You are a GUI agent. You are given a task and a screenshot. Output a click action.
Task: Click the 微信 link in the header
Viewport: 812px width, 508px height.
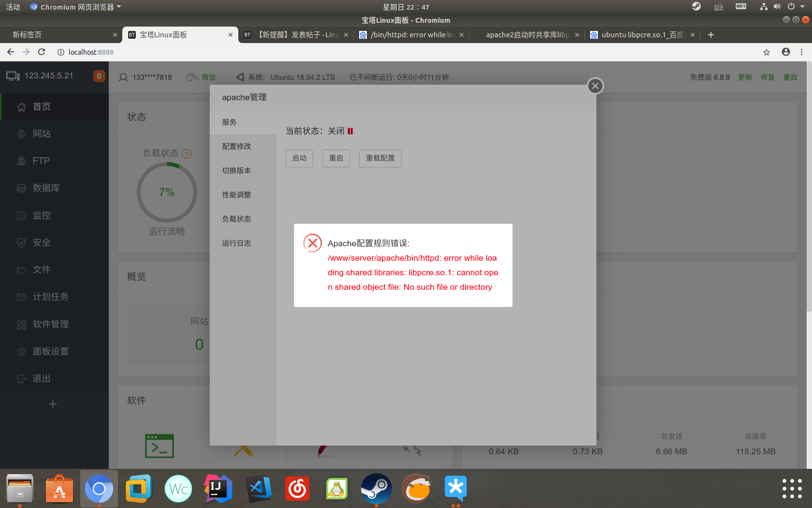coord(208,77)
